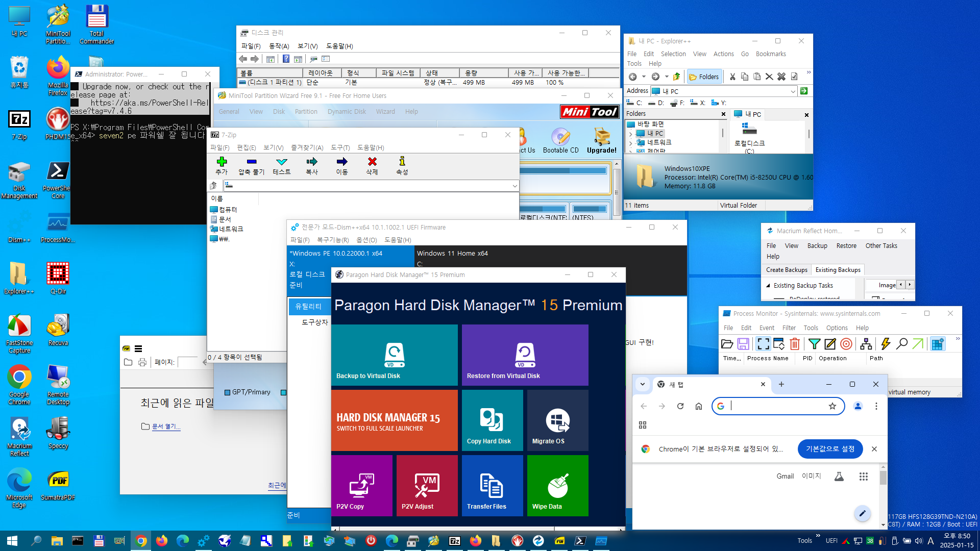Click 유틸리티 item in Dism++ sidebar

[309, 307]
